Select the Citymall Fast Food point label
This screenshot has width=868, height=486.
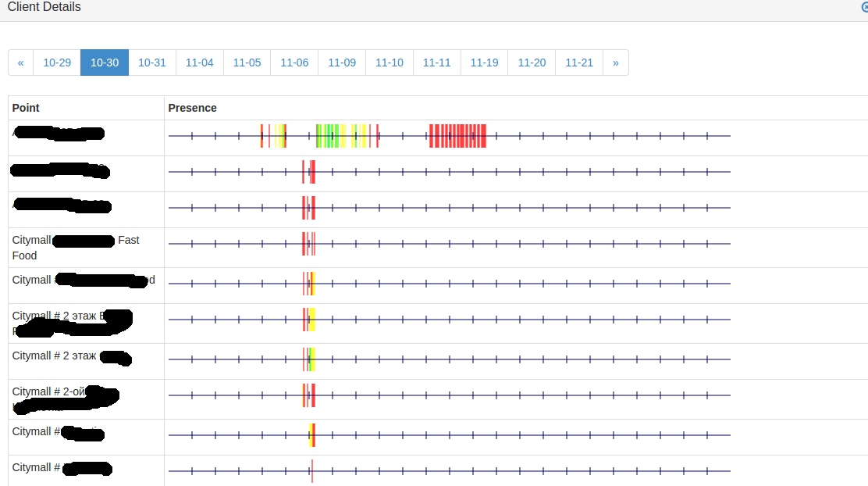(x=76, y=248)
